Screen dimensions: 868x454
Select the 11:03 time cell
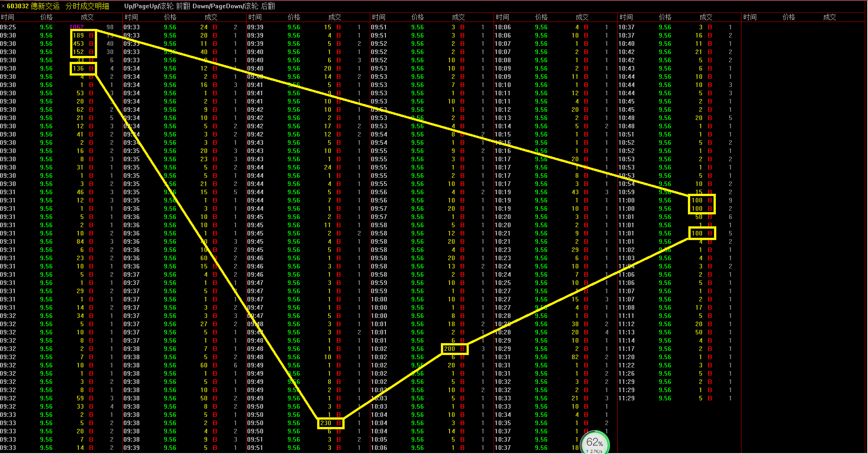[626, 258]
